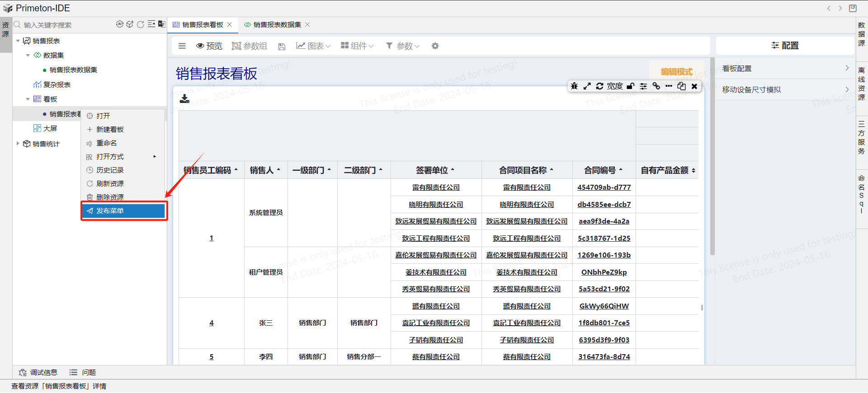Screen dimensions: 868x393
Task: Open the 雷有限责任公司 link in 签署单位 column
Action: click(x=436, y=187)
